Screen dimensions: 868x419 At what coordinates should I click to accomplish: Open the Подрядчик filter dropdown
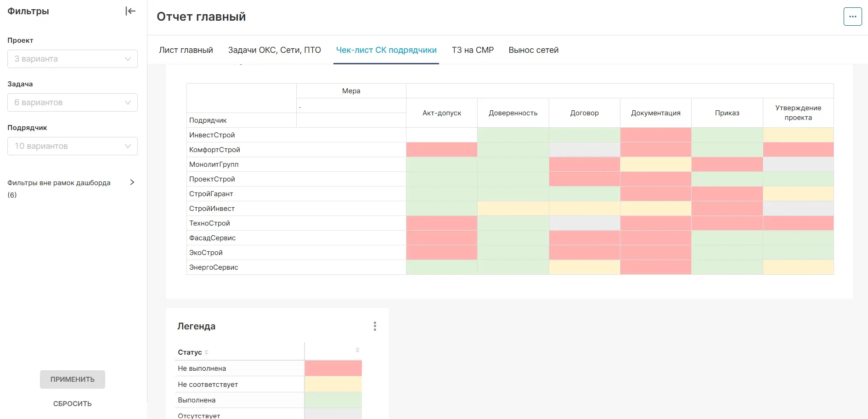click(x=73, y=146)
